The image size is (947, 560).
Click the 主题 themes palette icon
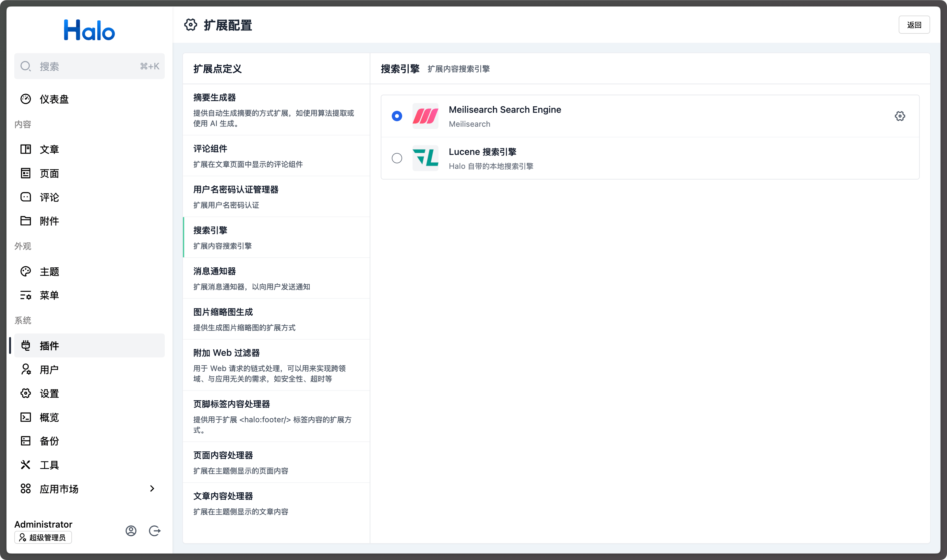[x=26, y=271]
